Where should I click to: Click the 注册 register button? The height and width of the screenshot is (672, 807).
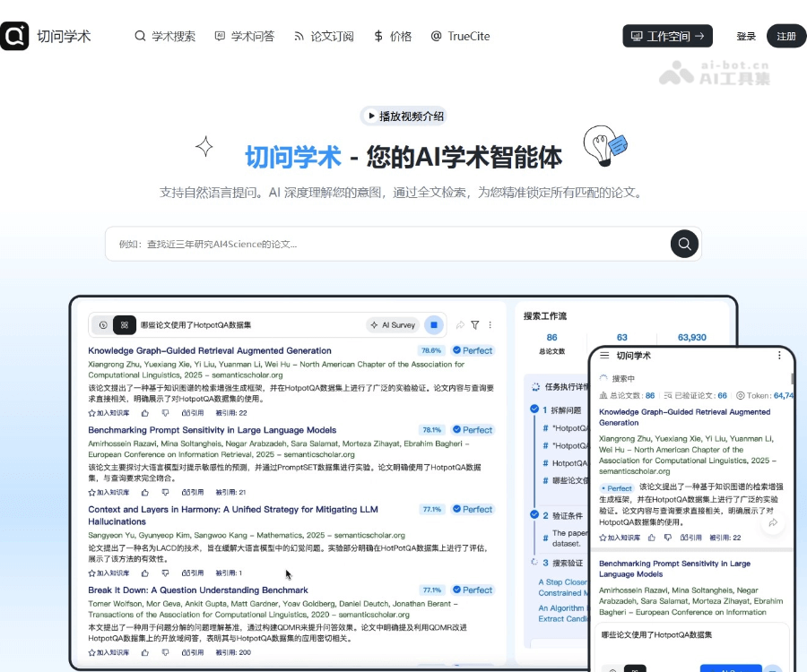point(785,36)
